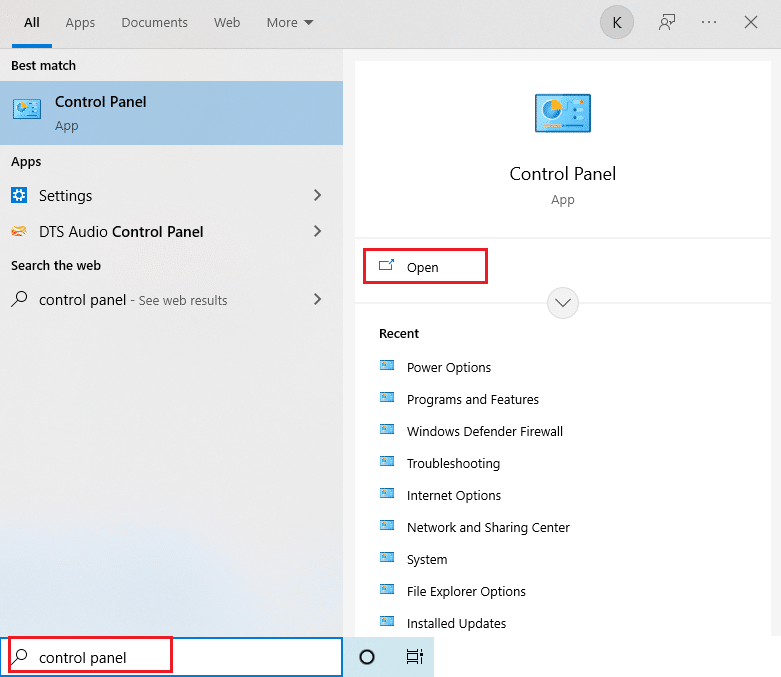Image resolution: width=781 pixels, height=677 pixels.
Task: Open the More dropdown menu
Action: [x=289, y=23]
